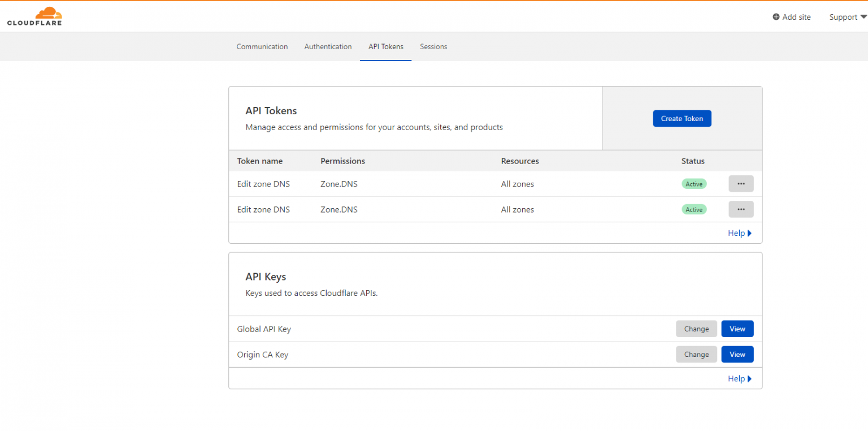The image size is (868, 431).
Task: Switch to the Communication tab
Action: click(262, 46)
